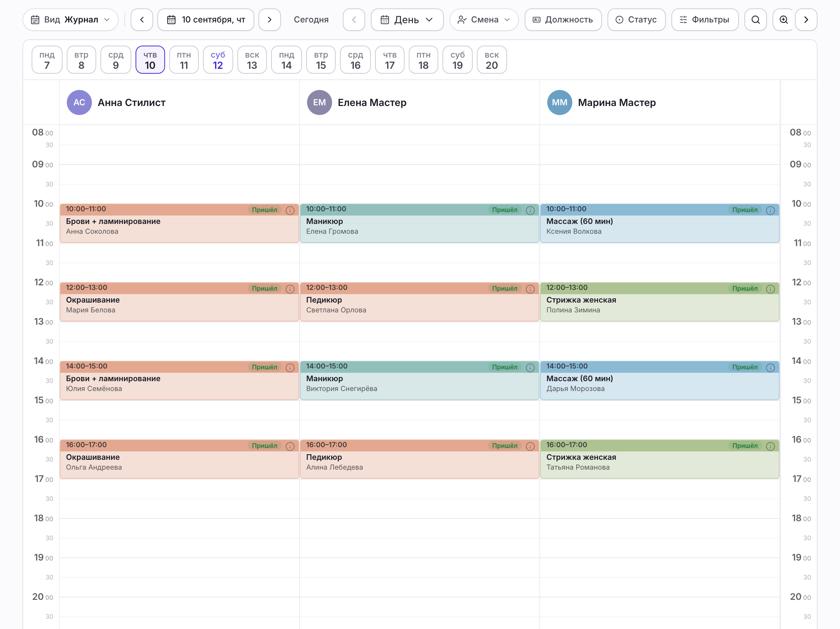Open 14:00 Маникюр Виктория Снегирёва appointment

pos(420,380)
